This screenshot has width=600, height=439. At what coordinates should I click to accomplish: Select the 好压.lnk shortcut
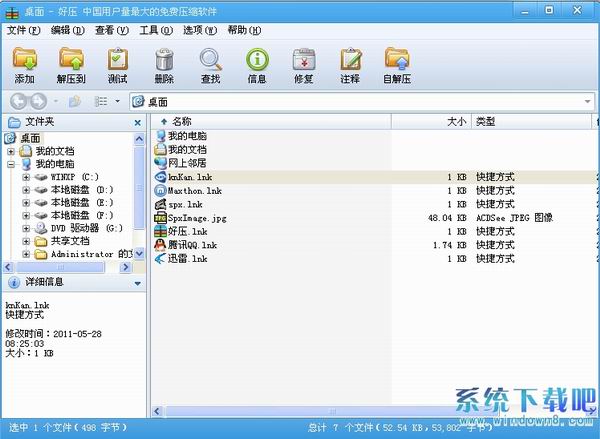point(188,232)
